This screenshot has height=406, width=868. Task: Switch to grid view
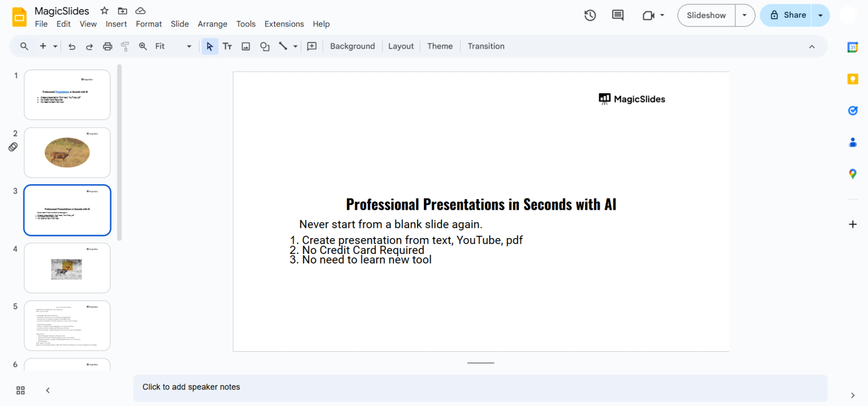click(x=20, y=390)
